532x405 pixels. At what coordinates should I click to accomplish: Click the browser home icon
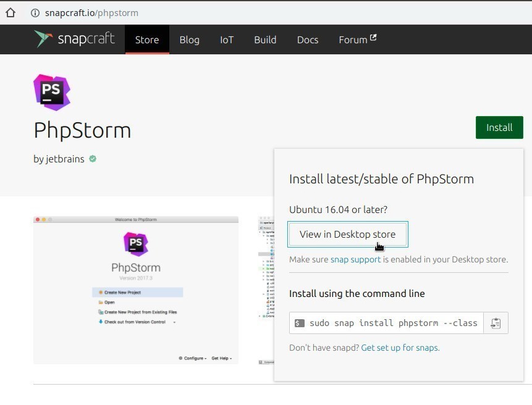10,12
